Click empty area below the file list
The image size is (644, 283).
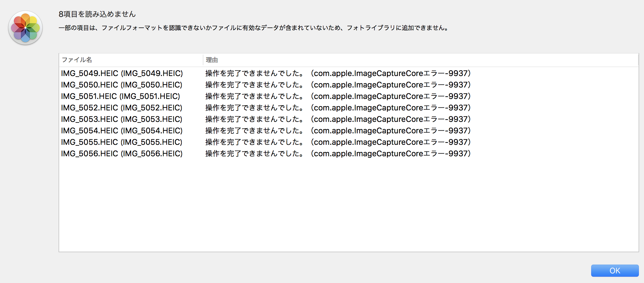348,205
